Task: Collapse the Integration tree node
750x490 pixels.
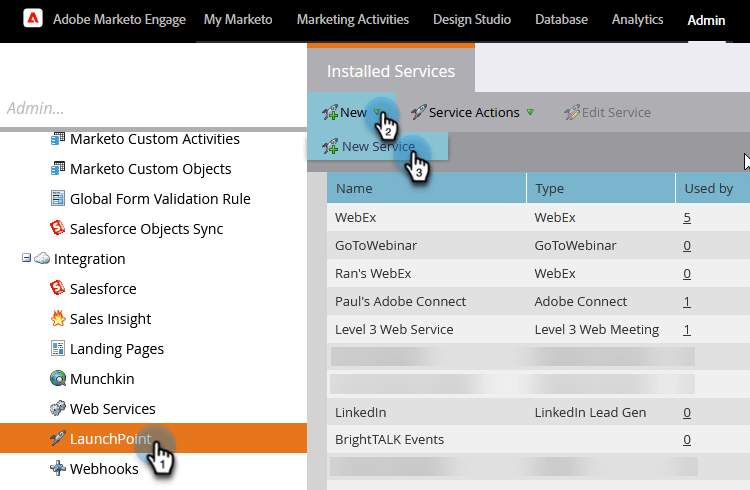Action: tap(27, 259)
